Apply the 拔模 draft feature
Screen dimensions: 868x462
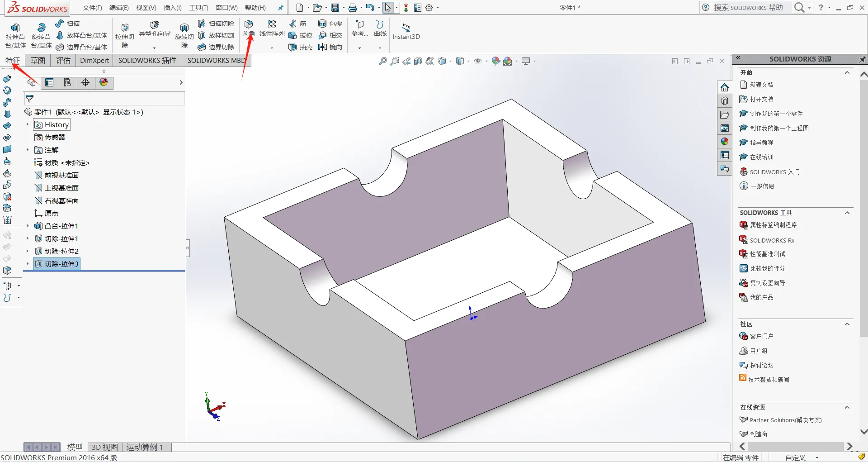[301, 35]
